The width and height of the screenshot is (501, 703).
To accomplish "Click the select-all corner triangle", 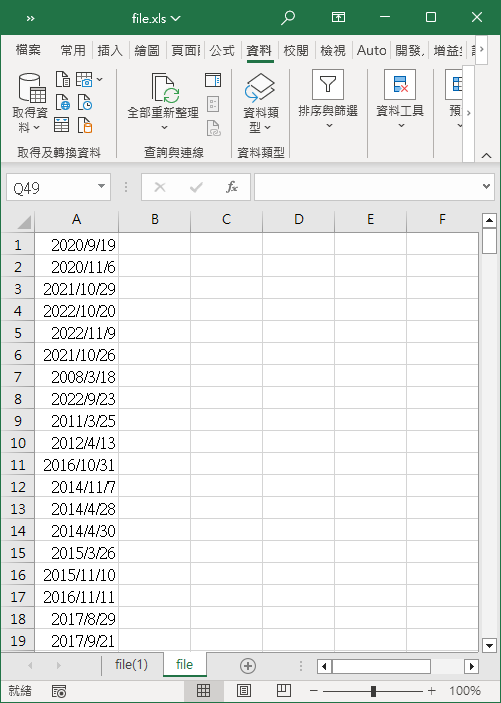I will 24,221.
